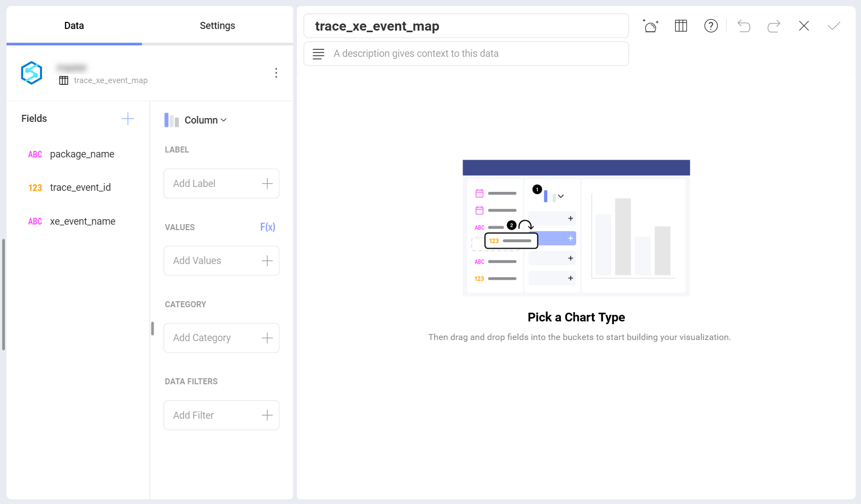Viewport: 861px width, 504px height.
Task: Click the table icon beside trace_xe_event_map
Action: (x=63, y=80)
